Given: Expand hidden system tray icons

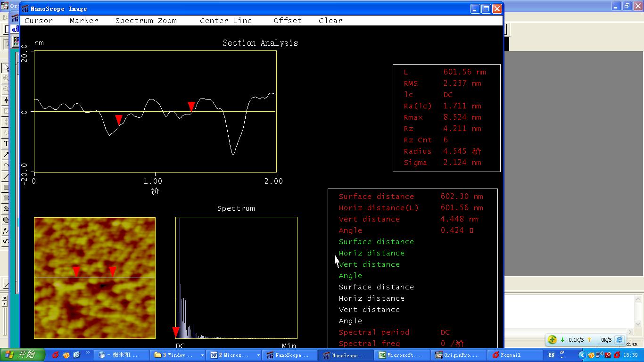Looking at the screenshot, I should coord(582,355).
